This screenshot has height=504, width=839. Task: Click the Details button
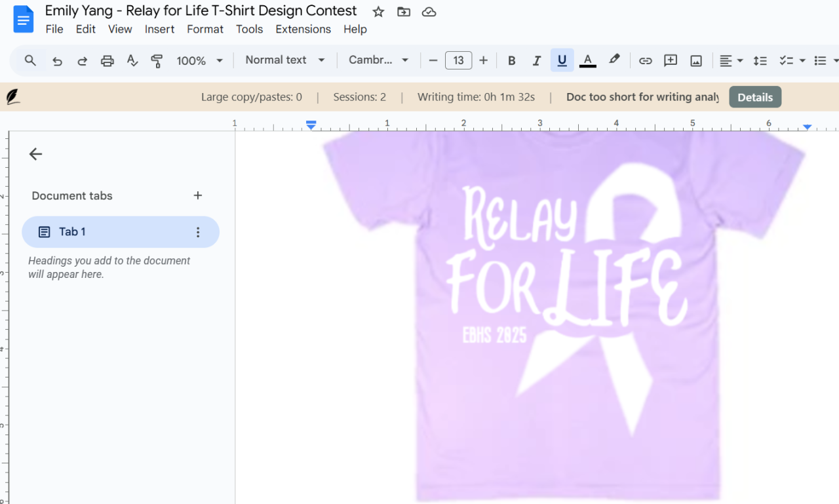[x=755, y=97]
